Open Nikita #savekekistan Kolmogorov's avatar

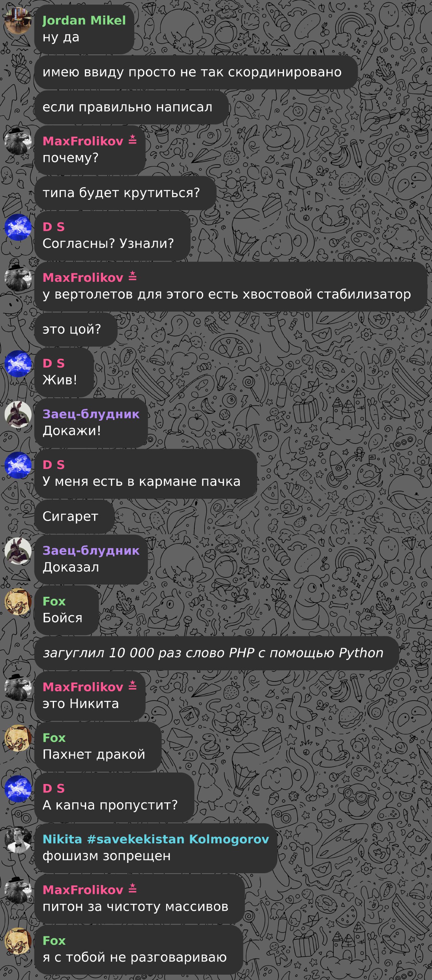pos(18,840)
